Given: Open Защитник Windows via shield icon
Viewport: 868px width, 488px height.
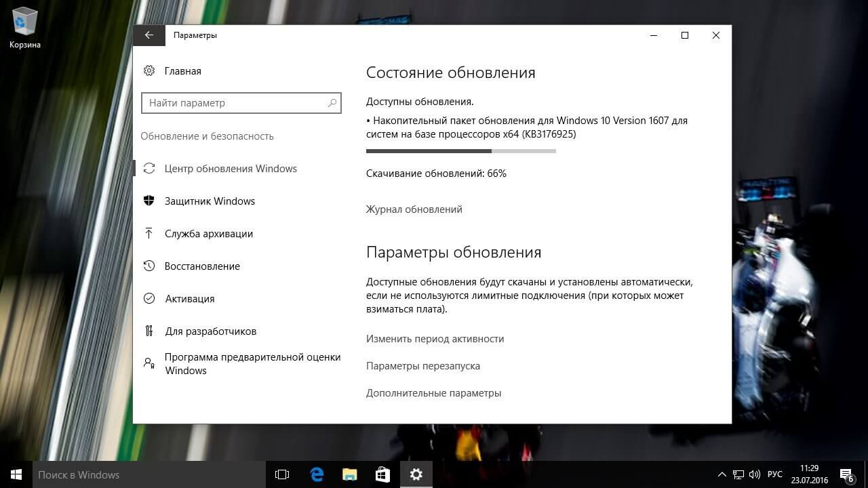Looking at the screenshot, I should tap(149, 201).
